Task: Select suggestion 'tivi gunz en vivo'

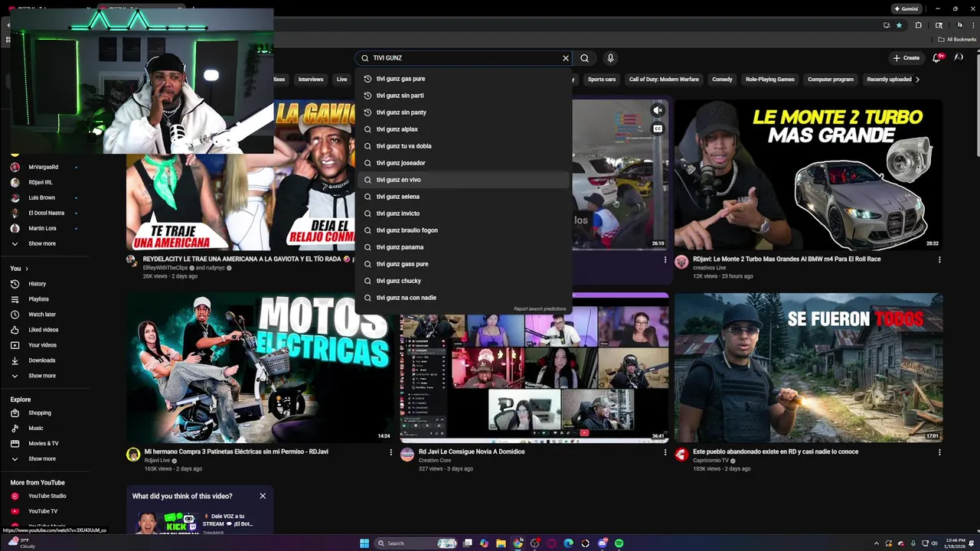Action: [464, 180]
